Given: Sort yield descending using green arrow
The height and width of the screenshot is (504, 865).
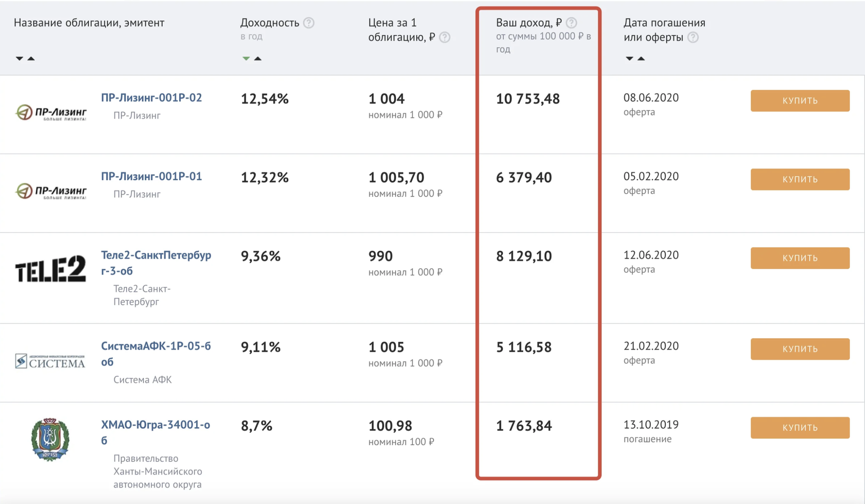Looking at the screenshot, I should pyautogui.click(x=246, y=58).
